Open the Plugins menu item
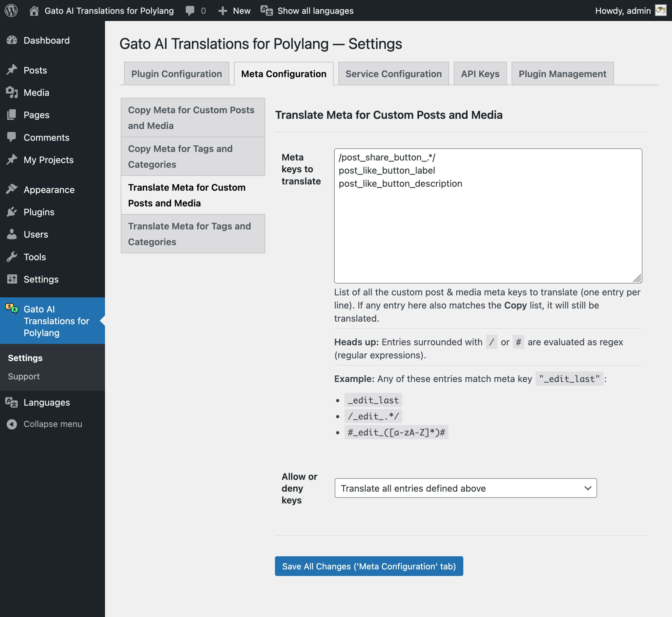Screen dimensions: 672x617 coord(52,212)
